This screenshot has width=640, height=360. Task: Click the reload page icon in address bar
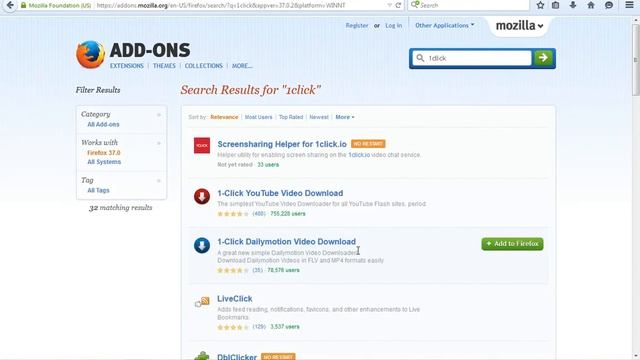pos(398,5)
